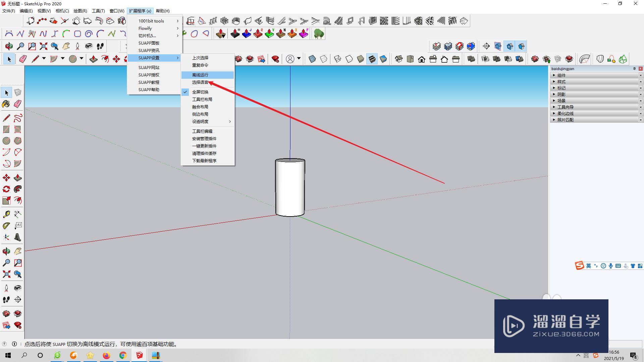Switch Sogou input language 英 indicator
644x362 pixels.
(589, 266)
